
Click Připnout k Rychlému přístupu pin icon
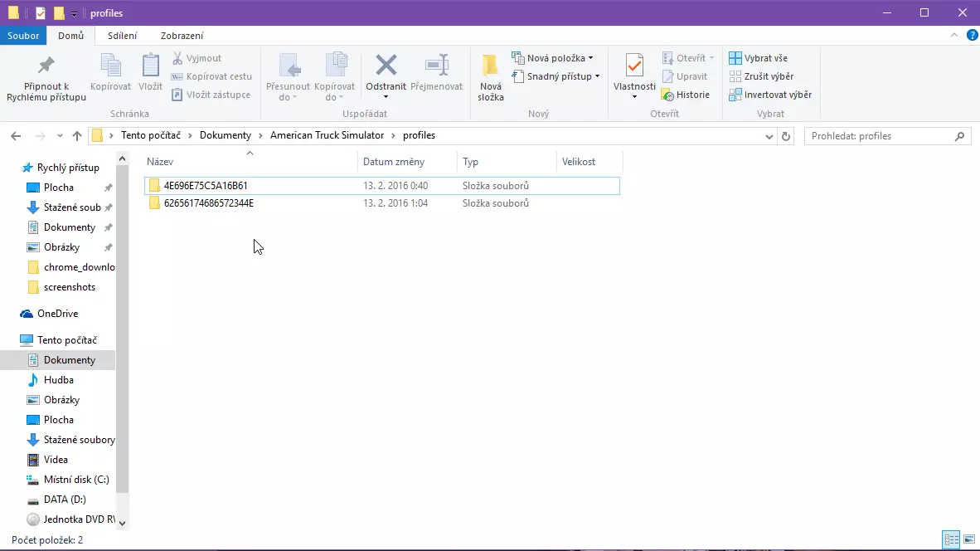pyautogui.click(x=46, y=66)
